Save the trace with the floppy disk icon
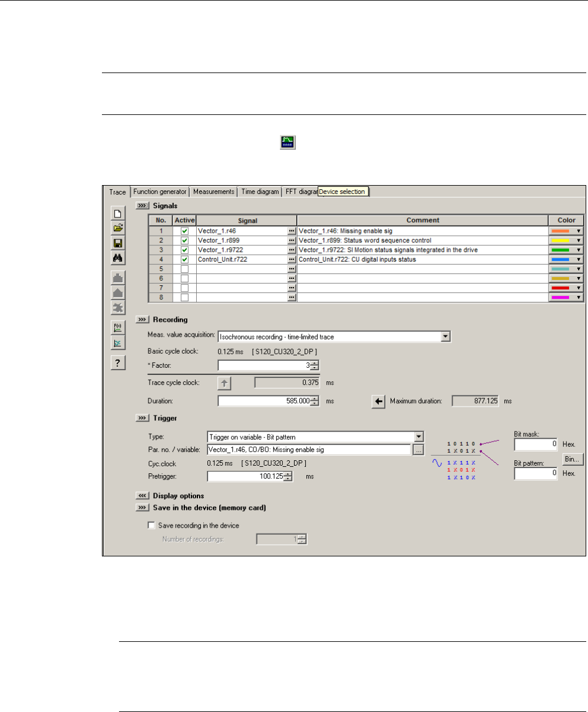The image size is (588, 712). (118, 242)
